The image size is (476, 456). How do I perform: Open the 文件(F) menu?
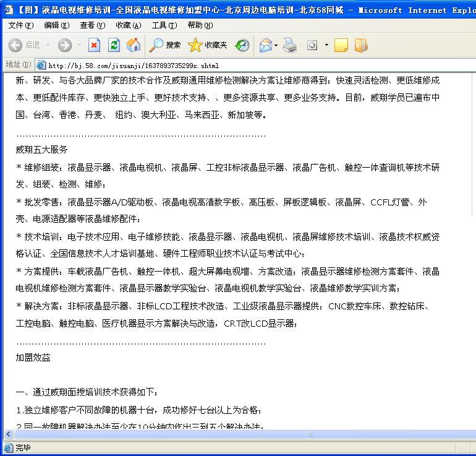[x=21, y=25]
